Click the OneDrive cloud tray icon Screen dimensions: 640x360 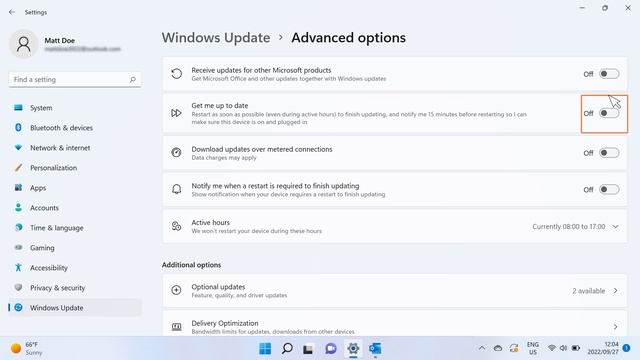[498, 348]
